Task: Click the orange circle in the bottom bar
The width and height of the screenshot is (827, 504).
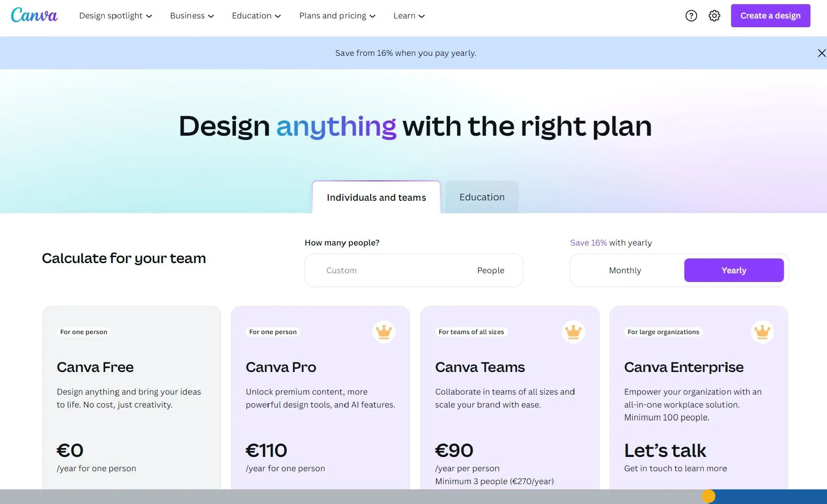Action: [708, 497]
